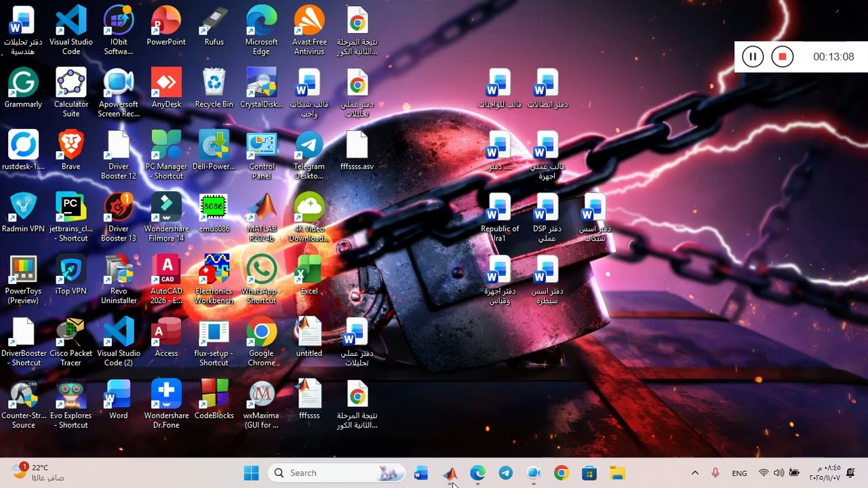Select the Driver Booster 12 file icon
This screenshot has width=868, height=488.
pos(119,156)
